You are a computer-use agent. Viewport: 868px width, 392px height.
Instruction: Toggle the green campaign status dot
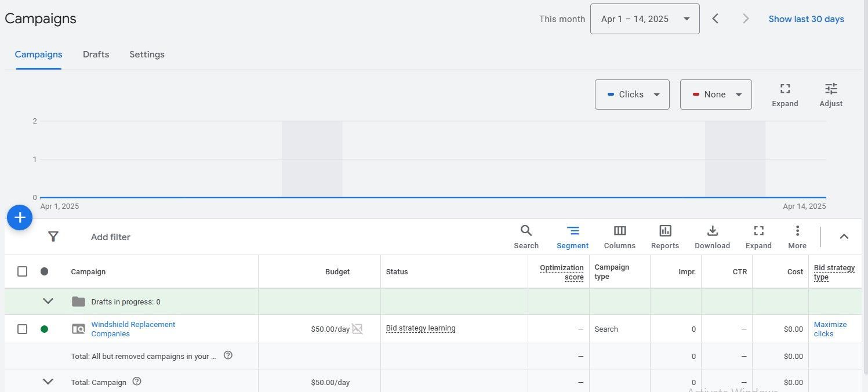[x=44, y=329]
